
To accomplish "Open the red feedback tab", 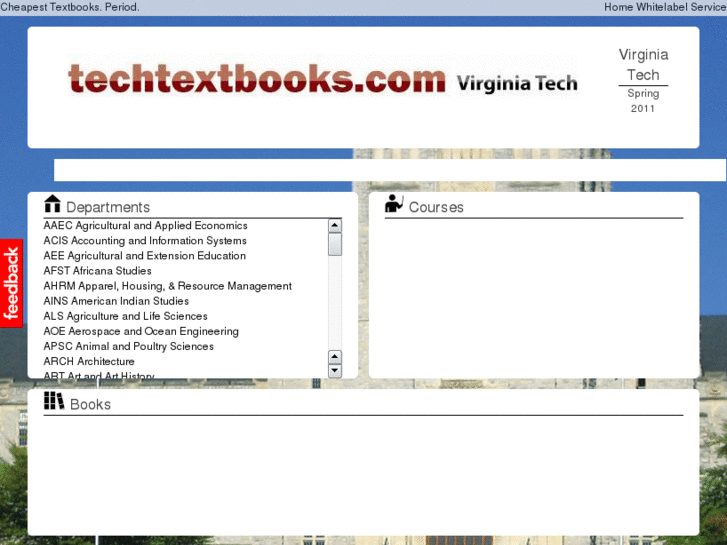I will [x=12, y=283].
